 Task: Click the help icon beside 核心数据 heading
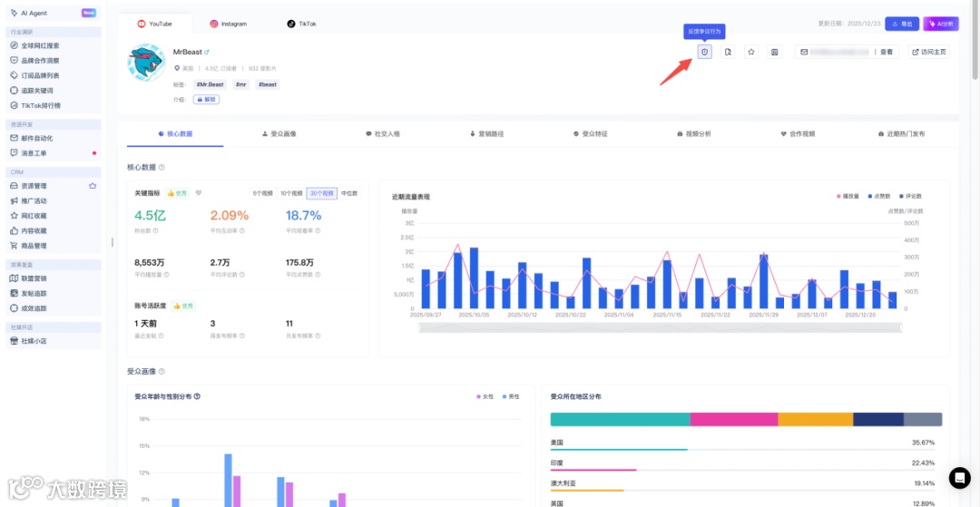pyautogui.click(x=162, y=167)
